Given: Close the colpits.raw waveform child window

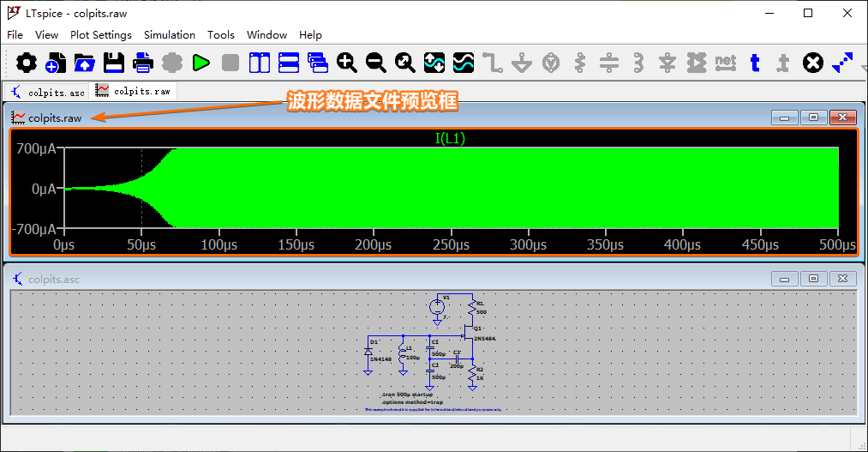Looking at the screenshot, I should point(842,118).
